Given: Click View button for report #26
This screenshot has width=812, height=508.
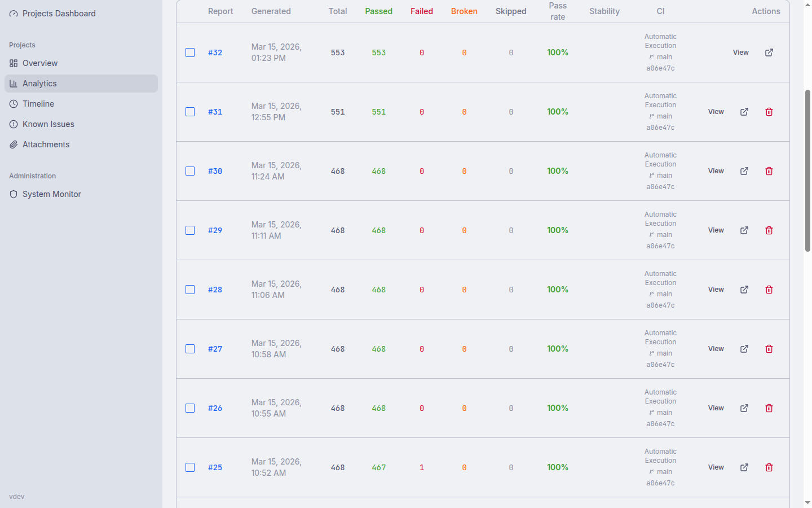Looking at the screenshot, I should point(716,408).
